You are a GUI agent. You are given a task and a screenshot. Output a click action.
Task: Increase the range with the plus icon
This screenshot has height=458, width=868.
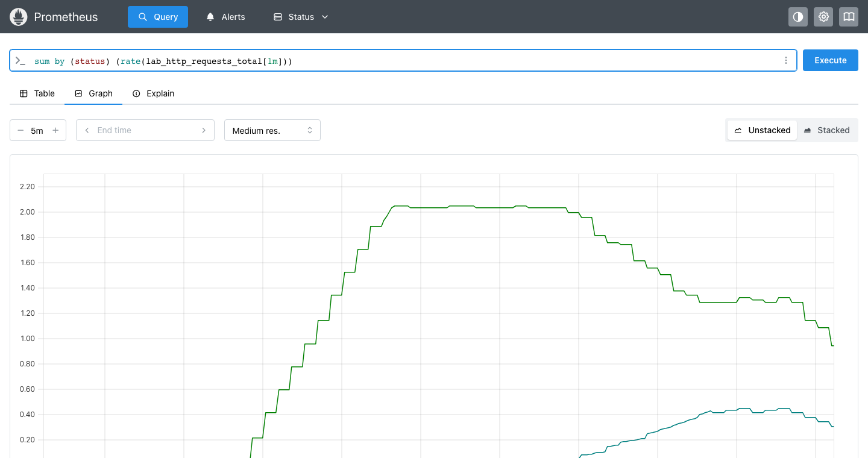(55, 130)
